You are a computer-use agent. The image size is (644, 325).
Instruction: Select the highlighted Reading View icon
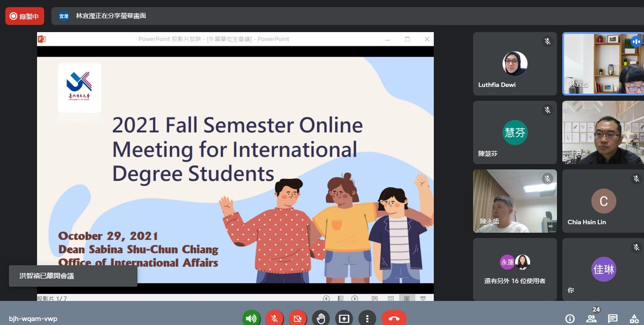(407, 298)
